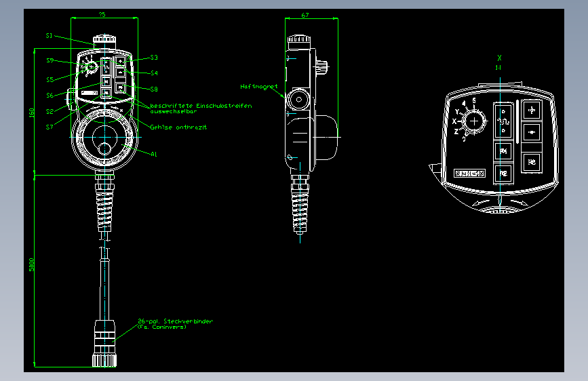Select the green X detail view label
This screenshot has height=381, width=588.
click(x=500, y=58)
